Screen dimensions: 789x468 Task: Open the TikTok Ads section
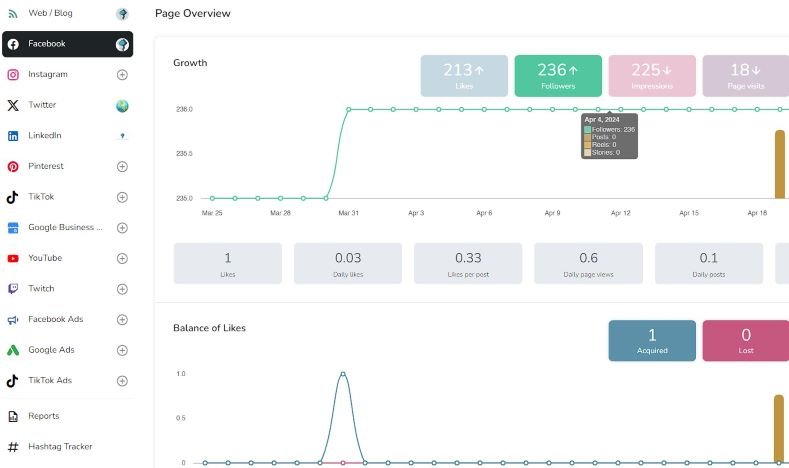click(x=67, y=381)
